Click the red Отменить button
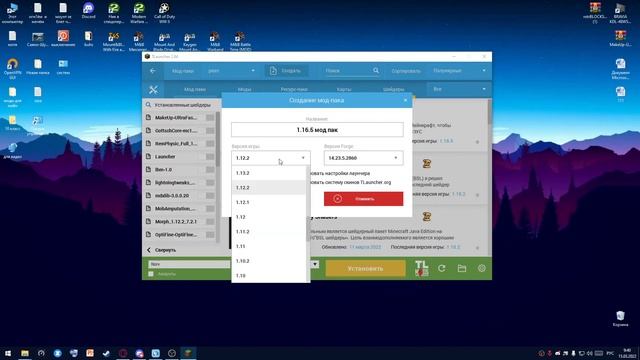 363,199
